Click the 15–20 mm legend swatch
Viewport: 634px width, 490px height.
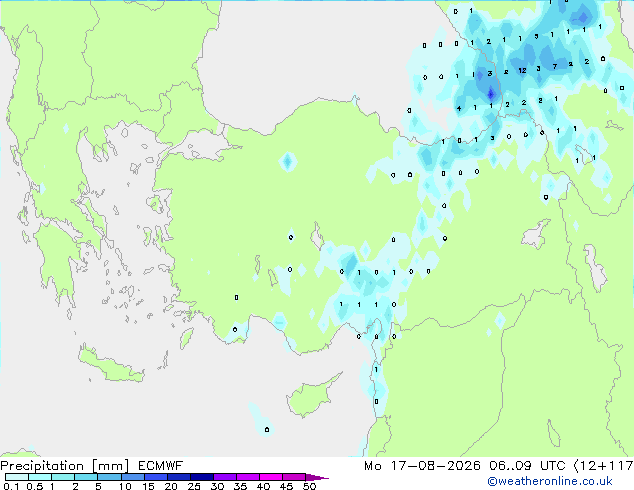(155, 477)
